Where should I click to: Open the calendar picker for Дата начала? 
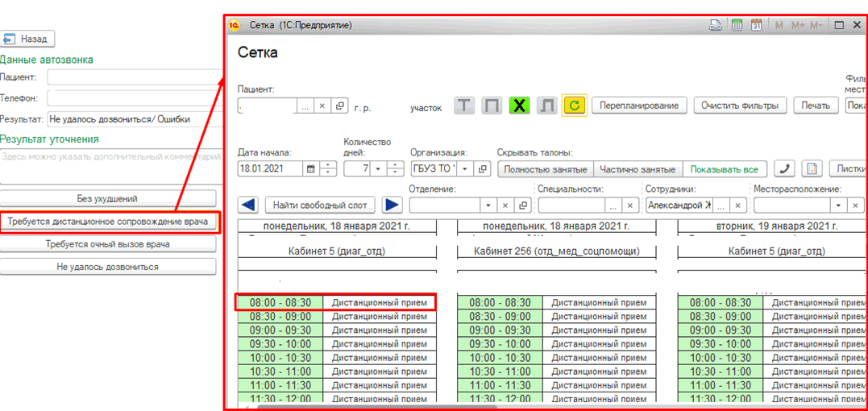click(x=310, y=169)
